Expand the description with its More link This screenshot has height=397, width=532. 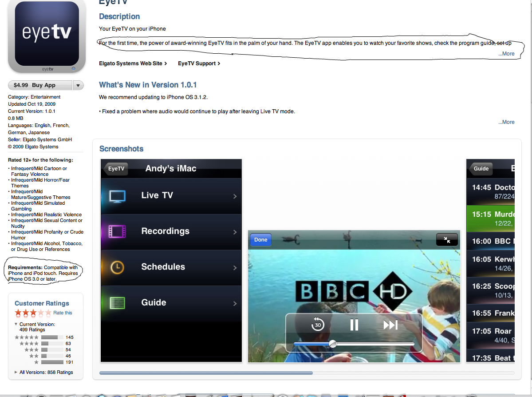tap(506, 54)
